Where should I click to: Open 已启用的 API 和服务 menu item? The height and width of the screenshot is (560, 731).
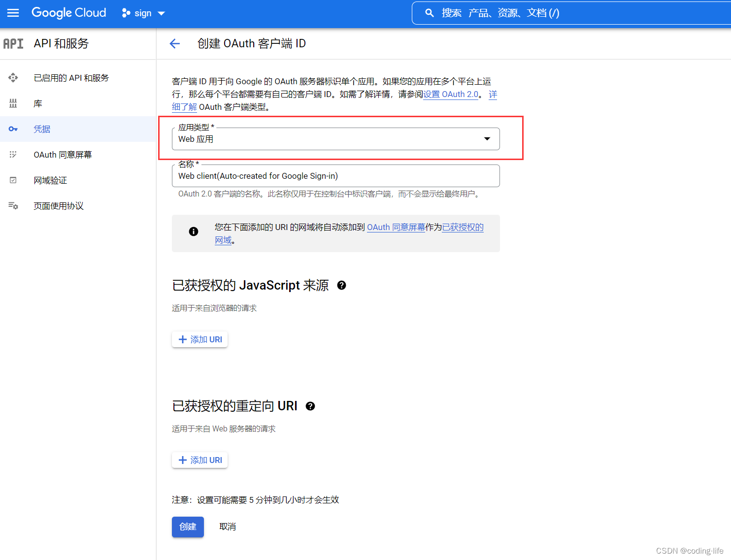(x=78, y=78)
